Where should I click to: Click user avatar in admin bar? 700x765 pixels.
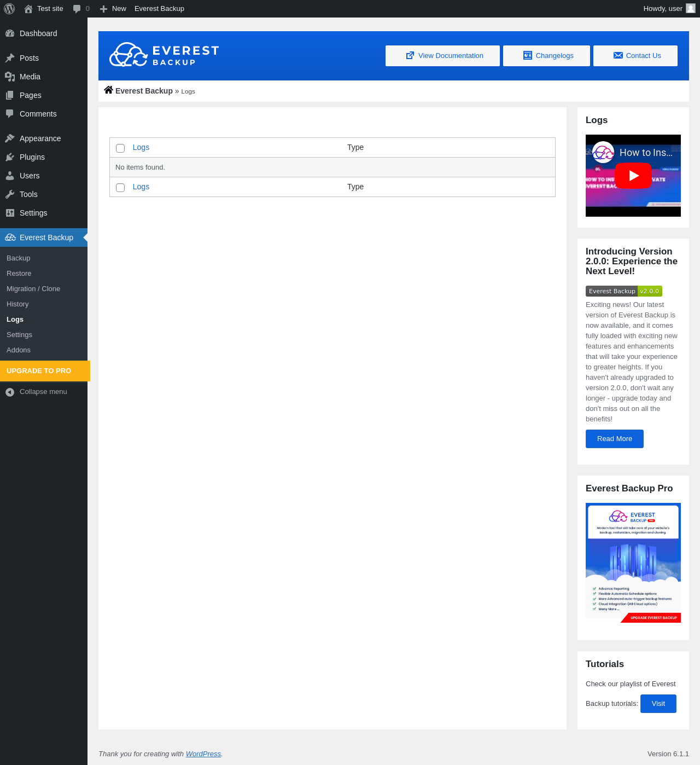click(691, 8)
